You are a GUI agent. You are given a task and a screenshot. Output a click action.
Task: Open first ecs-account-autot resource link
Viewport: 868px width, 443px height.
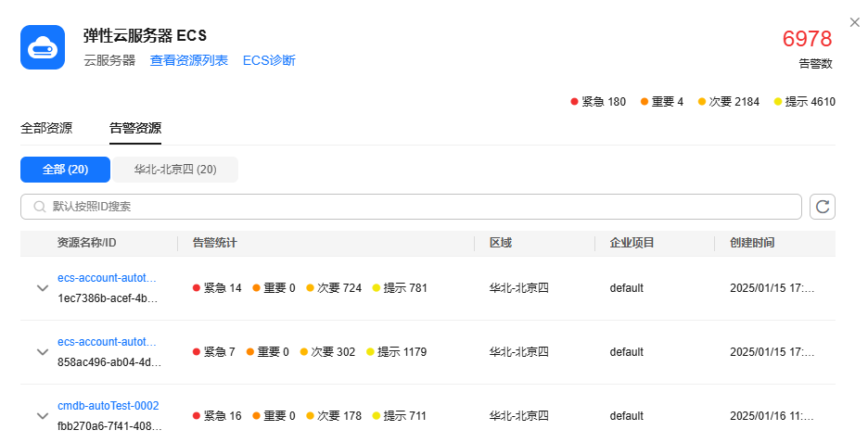(108, 278)
